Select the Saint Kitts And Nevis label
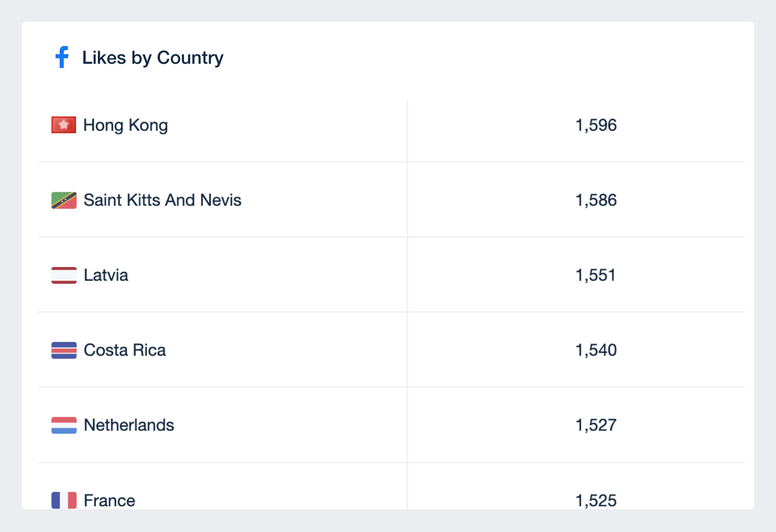 pyautogui.click(x=163, y=200)
